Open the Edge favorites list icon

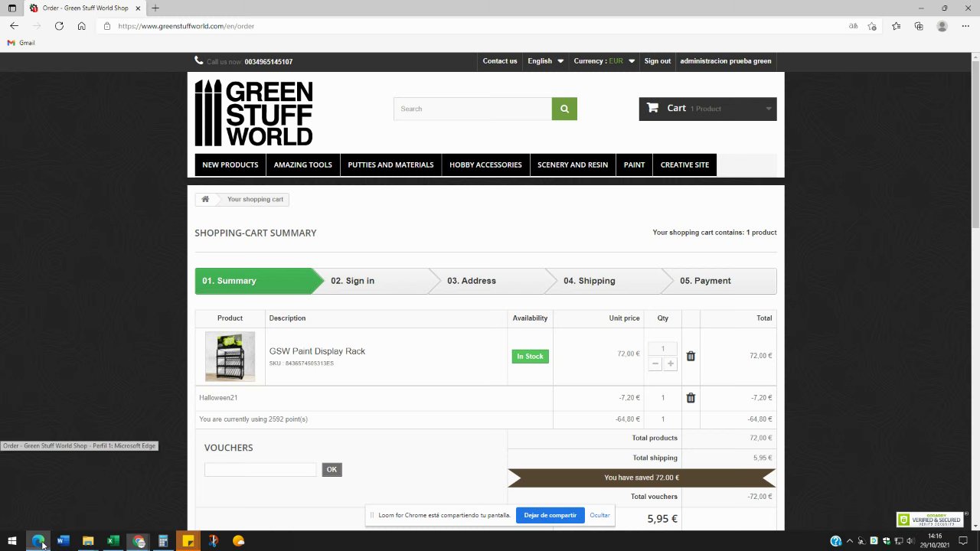pyautogui.click(x=896, y=26)
